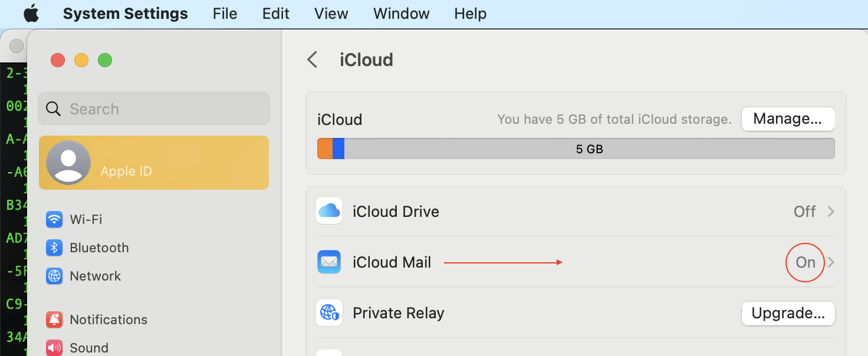Click the iCloud Drive cloud icon
This screenshot has width=868, height=356.
(329, 211)
